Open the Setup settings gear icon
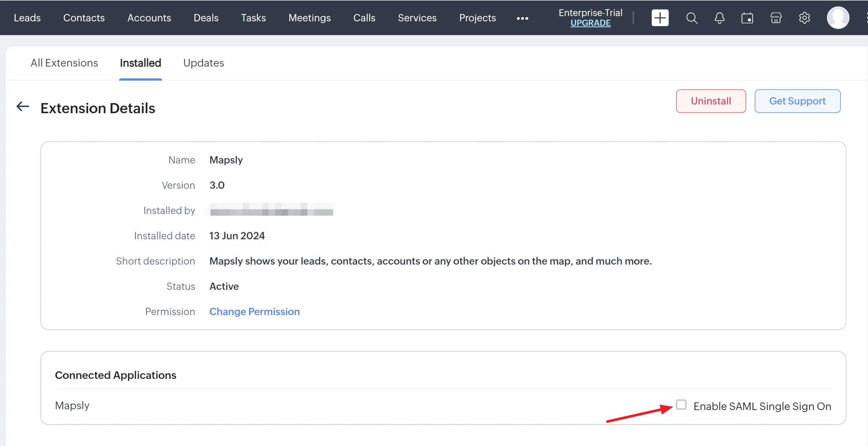Image resolution: width=868 pixels, height=446 pixels. click(805, 18)
